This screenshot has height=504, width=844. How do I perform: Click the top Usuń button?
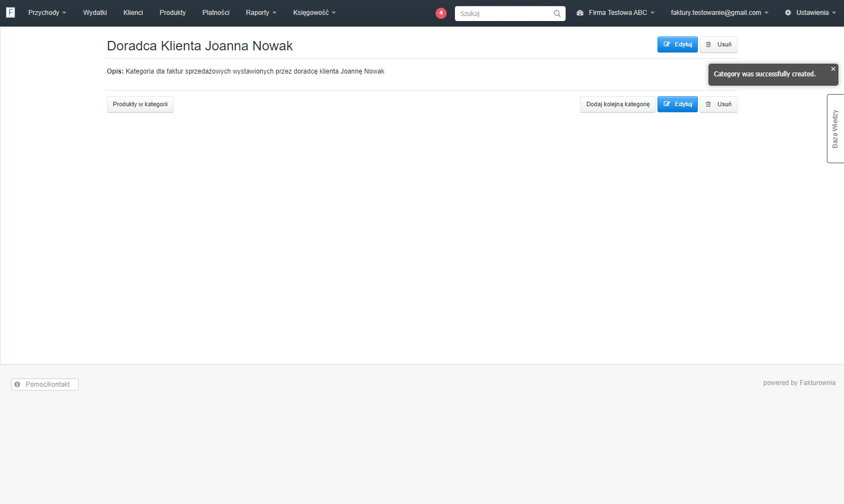coord(718,44)
